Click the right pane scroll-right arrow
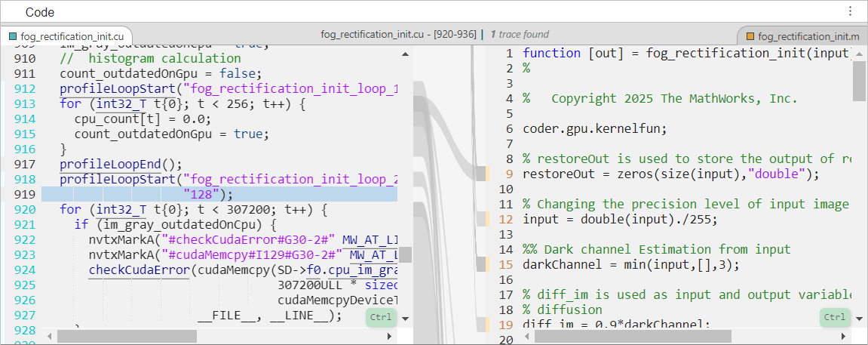Image resolution: width=868 pixels, height=345 pixels. pyautogui.click(x=843, y=336)
